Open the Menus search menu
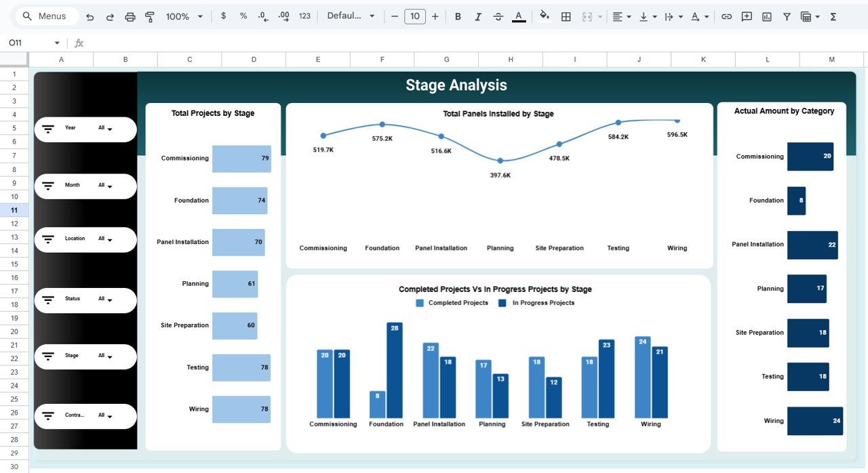 [45, 16]
